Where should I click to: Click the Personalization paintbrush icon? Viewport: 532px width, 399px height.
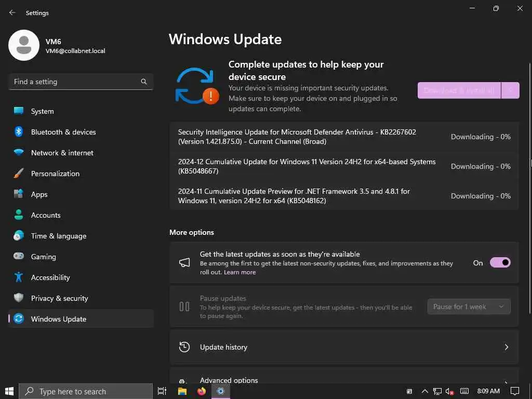pos(19,174)
